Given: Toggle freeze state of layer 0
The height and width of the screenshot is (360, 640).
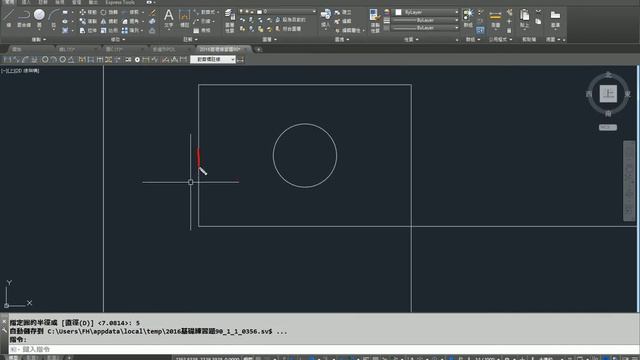Looking at the screenshot, I should click(247, 12).
